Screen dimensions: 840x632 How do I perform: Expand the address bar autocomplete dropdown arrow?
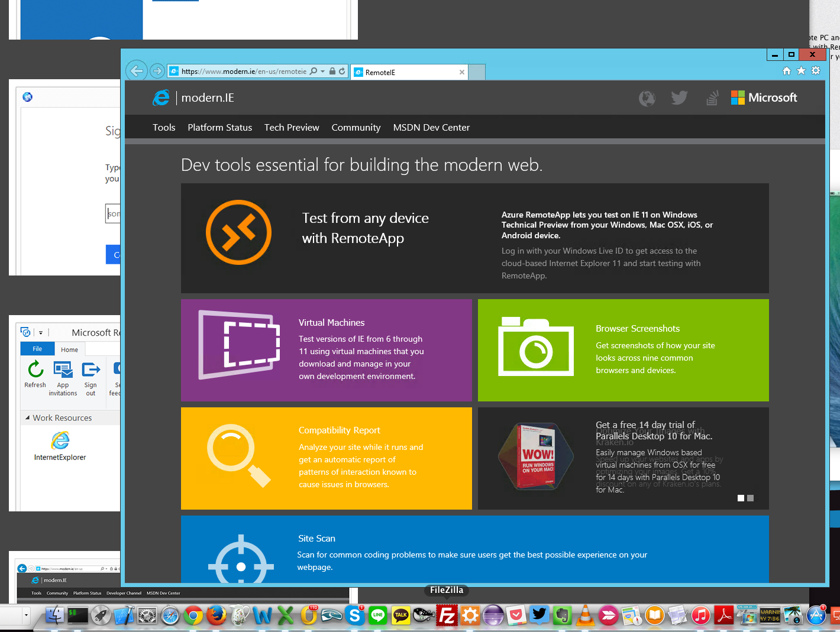(x=322, y=71)
